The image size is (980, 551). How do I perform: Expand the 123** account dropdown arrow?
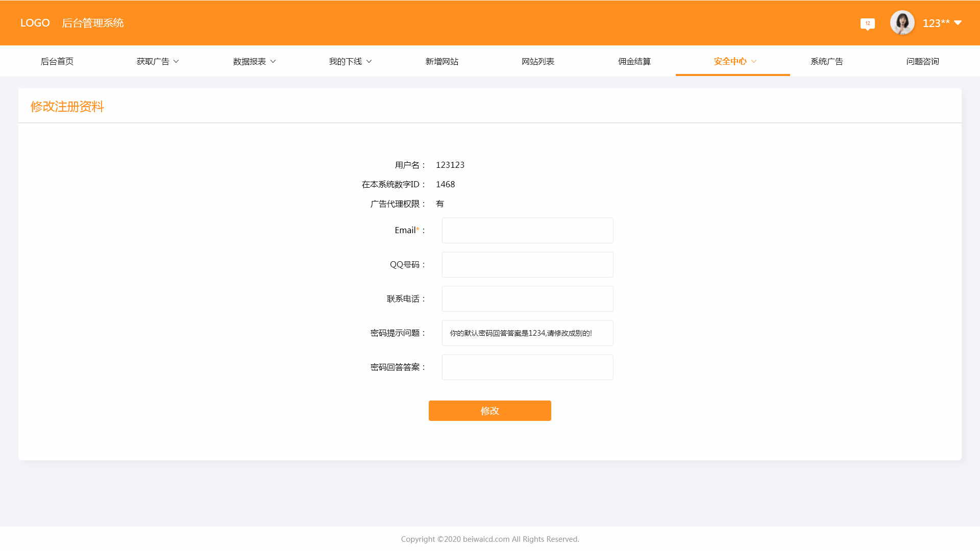click(x=958, y=23)
